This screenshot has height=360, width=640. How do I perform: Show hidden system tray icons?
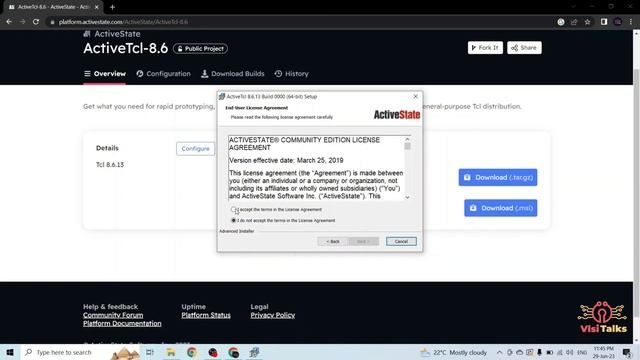pos(500,352)
